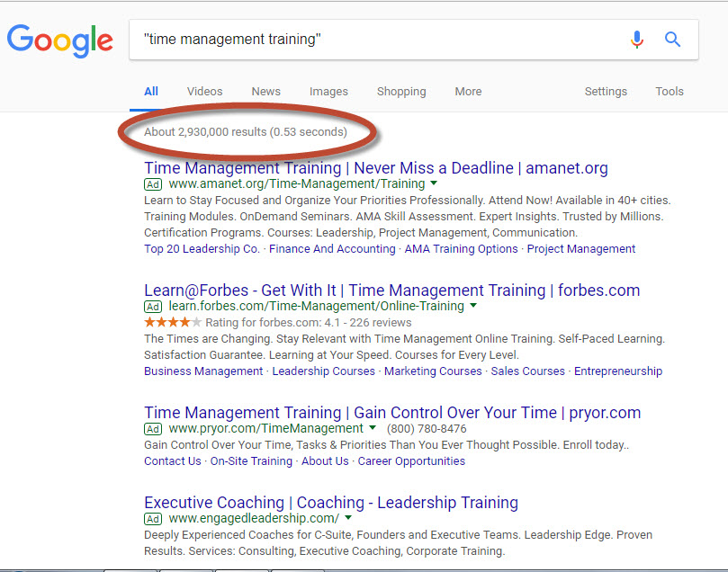Switch to the News tab
Viewport: 728px width, 572px height.
(266, 92)
